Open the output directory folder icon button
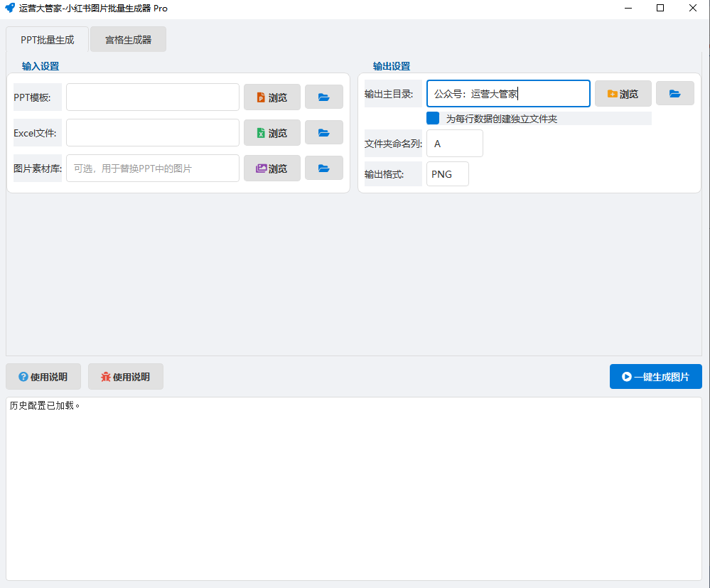 tap(674, 94)
